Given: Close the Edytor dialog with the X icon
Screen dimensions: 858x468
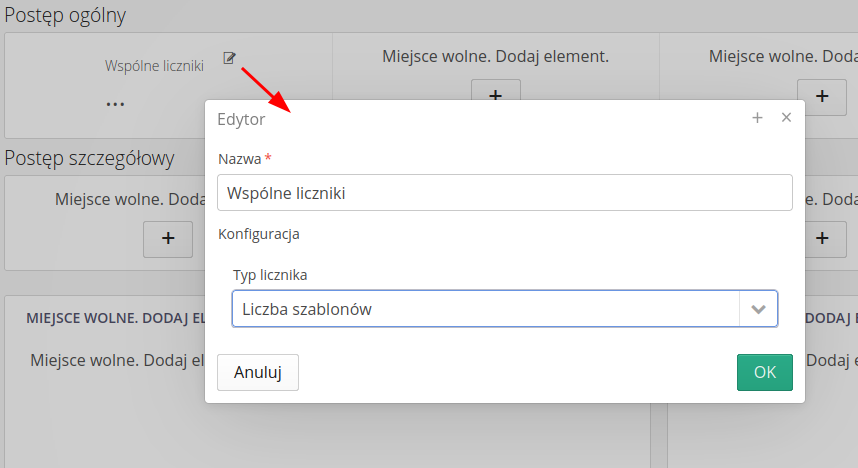Looking at the screenshot, I should tap(786, 118).
